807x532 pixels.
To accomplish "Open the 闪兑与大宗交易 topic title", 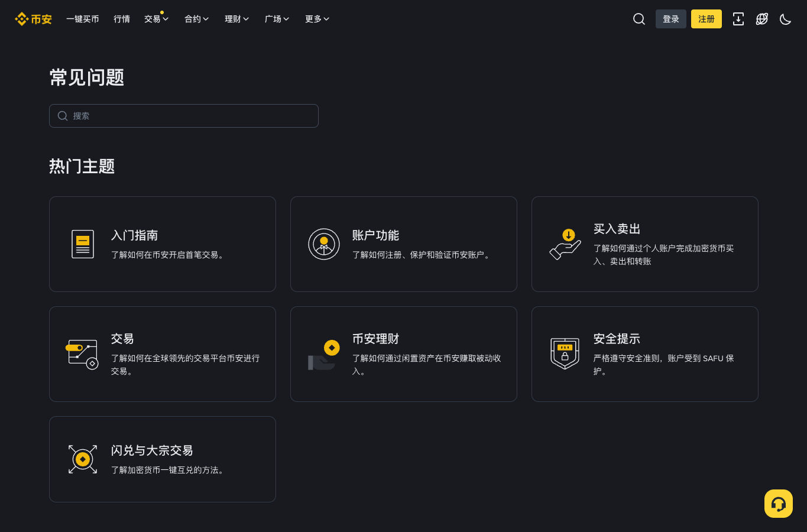I will click(x=153, y=450).
